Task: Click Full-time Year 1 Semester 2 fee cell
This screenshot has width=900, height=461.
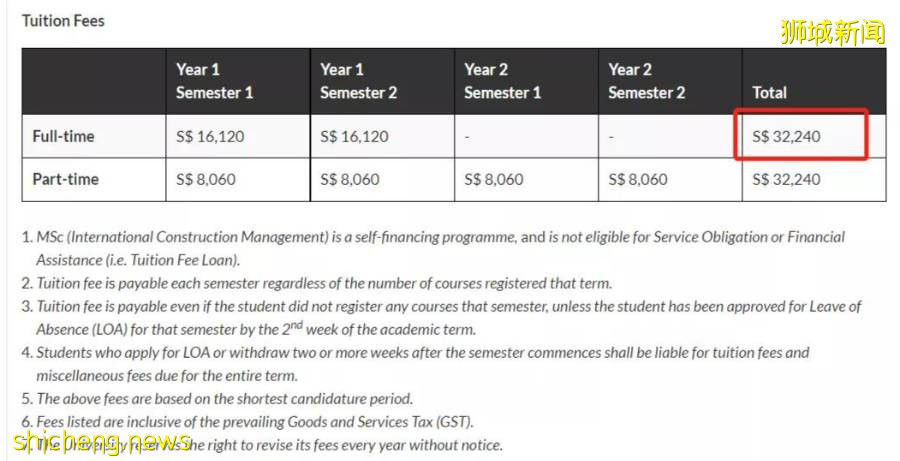Action: coord(354,136)
